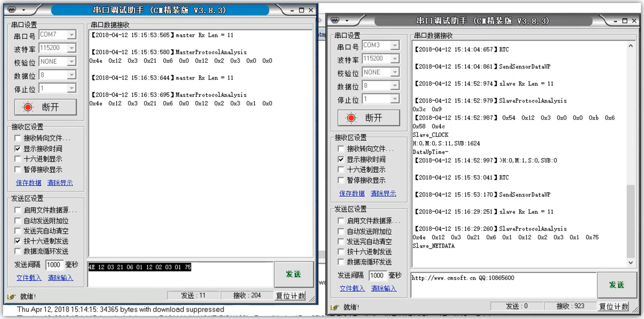Click the red disconnect light in COM3 window
644x319 pixels.
click(x=351, y=118)
